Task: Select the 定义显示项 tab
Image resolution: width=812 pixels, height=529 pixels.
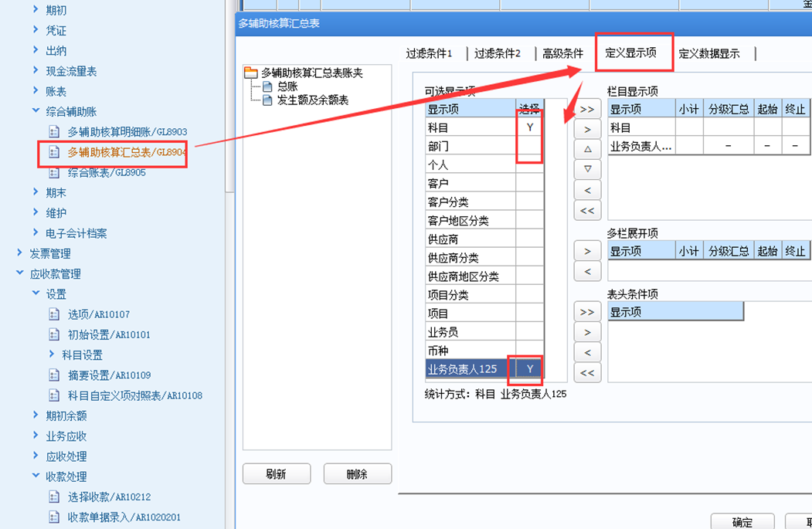Action: point(630,53)
